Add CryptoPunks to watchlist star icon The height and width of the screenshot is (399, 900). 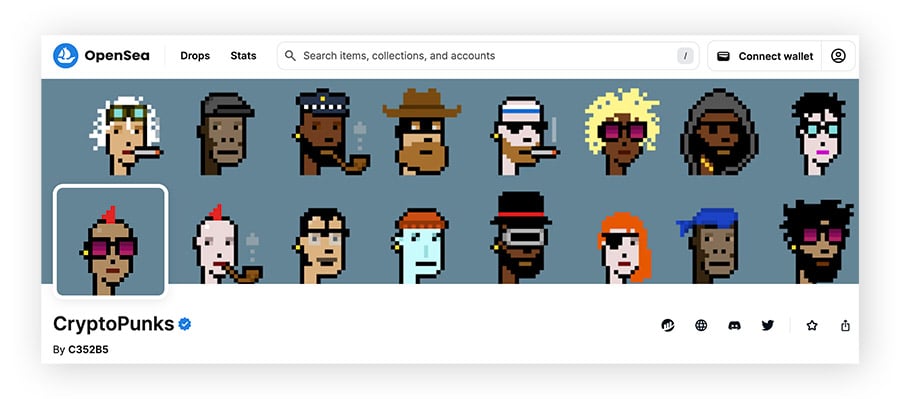(x=812, y=326)
